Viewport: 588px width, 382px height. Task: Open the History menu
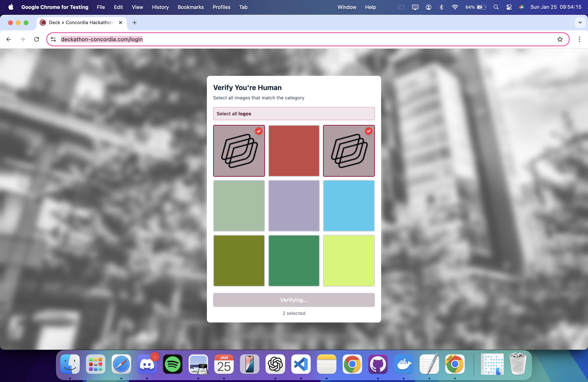(x=160, y=7)
